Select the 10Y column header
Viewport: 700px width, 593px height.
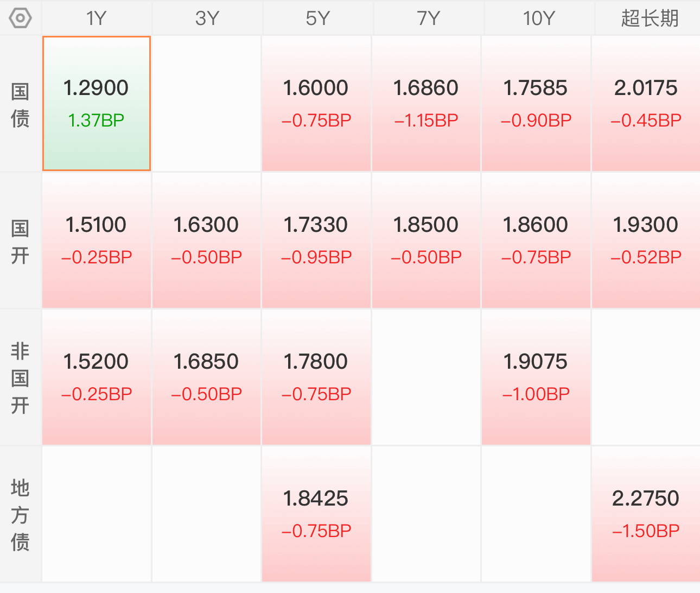point(539,18)
